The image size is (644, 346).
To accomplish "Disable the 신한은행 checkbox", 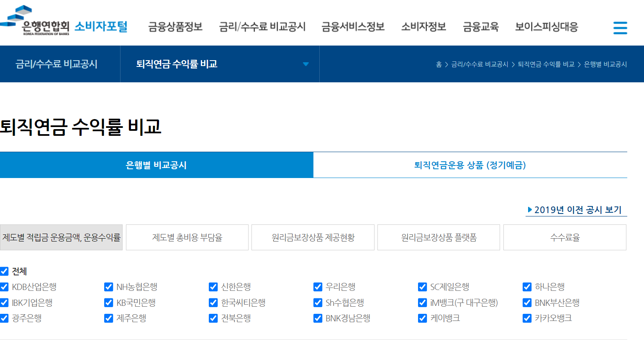I will tap(213, 287).
